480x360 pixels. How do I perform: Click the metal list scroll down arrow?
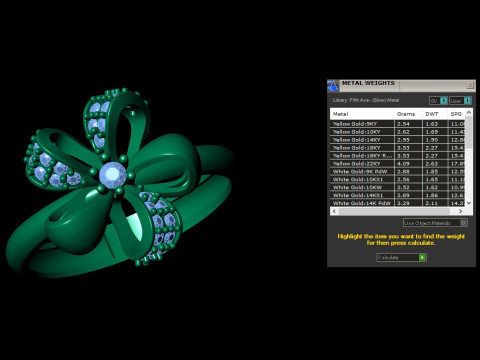tap(469, 203)
